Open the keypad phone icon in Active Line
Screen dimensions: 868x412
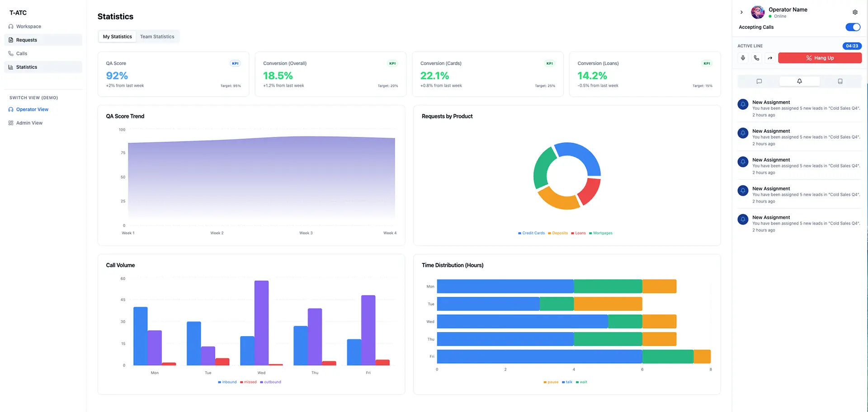click(x=756, y=58)
